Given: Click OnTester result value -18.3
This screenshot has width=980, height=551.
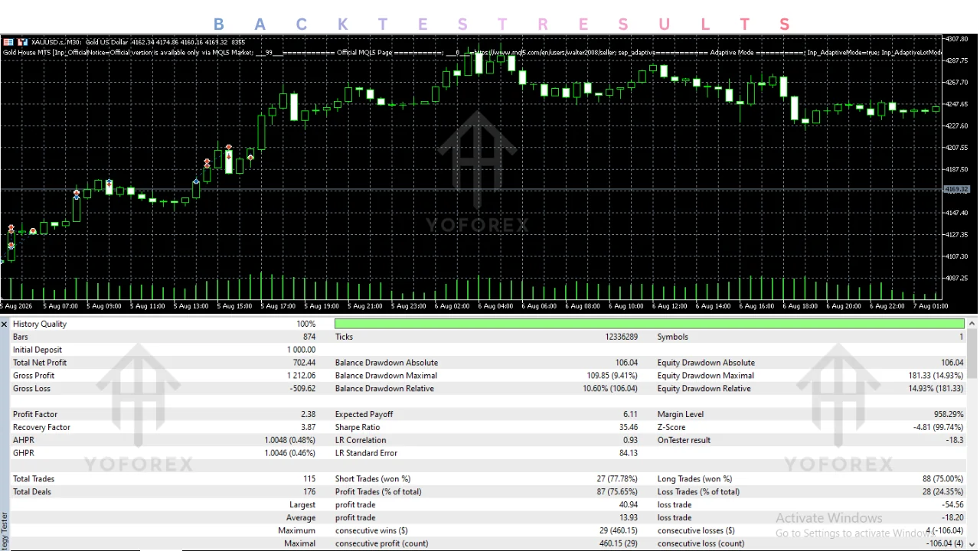Looking at the screenshot, I should coord(955,441).
